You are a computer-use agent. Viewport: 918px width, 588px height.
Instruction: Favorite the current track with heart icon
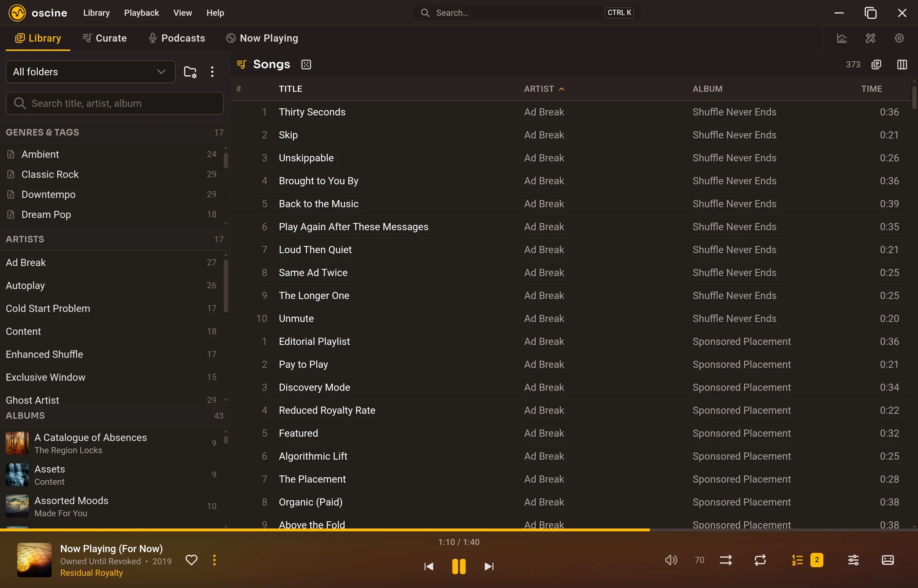click(x=191, y=560)
